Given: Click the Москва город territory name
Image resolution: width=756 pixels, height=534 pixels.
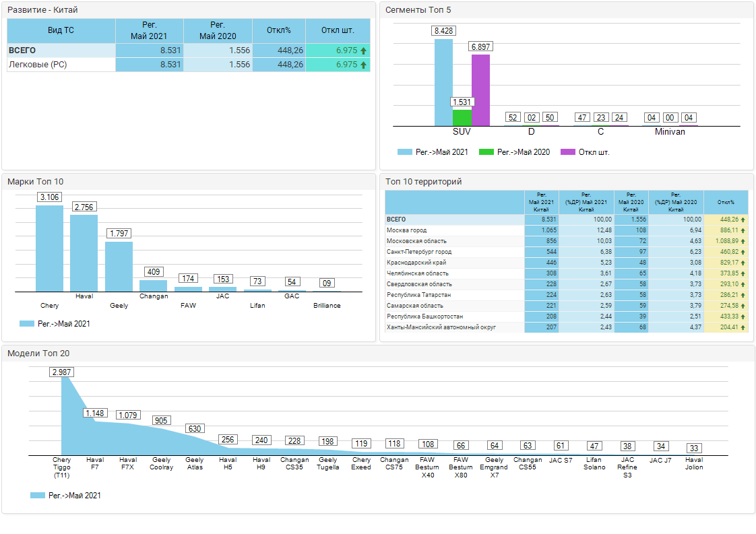Looking at the screenshot, I should click(406, 230).
